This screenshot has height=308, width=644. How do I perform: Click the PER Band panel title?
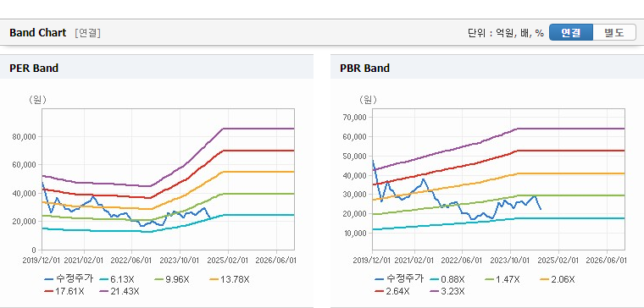(34, 68)
